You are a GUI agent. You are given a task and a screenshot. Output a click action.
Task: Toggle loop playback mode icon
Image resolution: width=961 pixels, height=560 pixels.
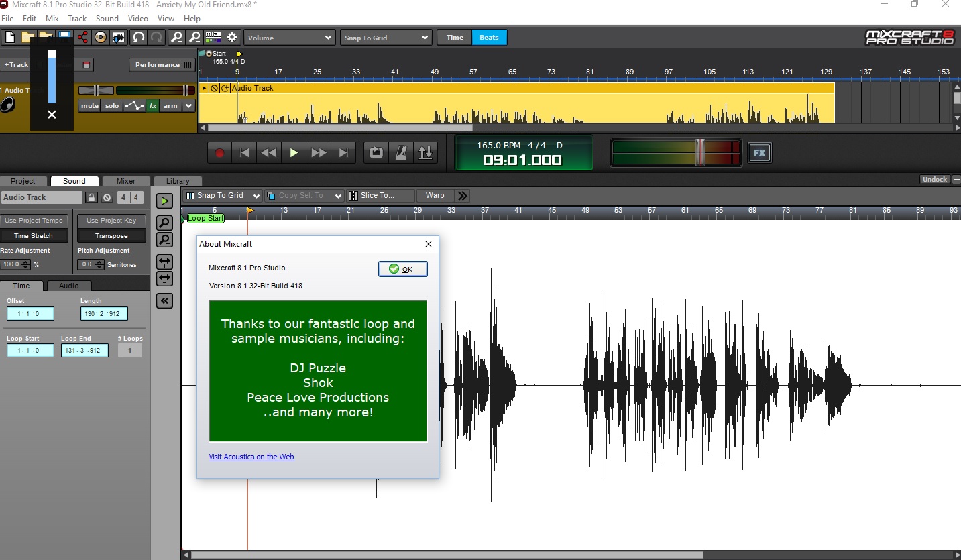click(x=376, y=153)
